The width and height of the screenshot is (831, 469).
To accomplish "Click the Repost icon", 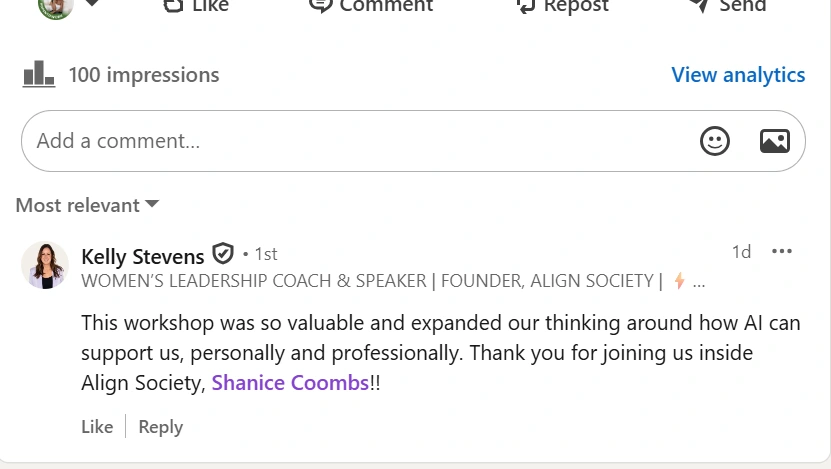I will 525,6.
